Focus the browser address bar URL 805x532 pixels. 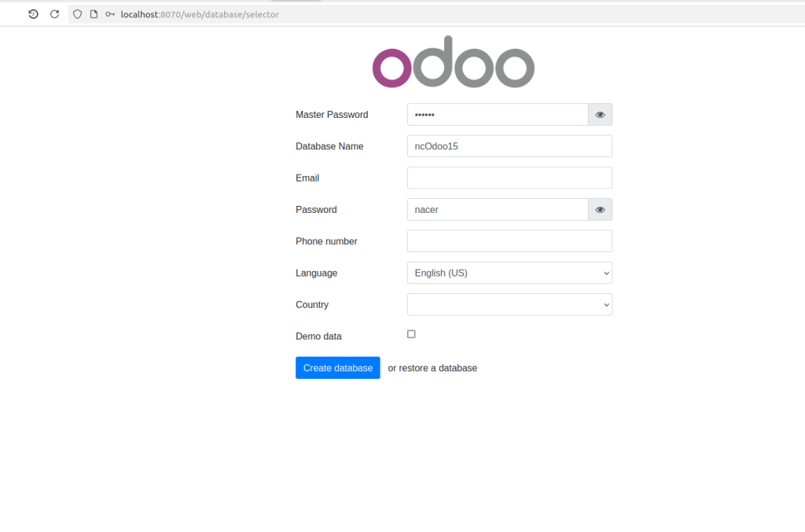(200, 14)
